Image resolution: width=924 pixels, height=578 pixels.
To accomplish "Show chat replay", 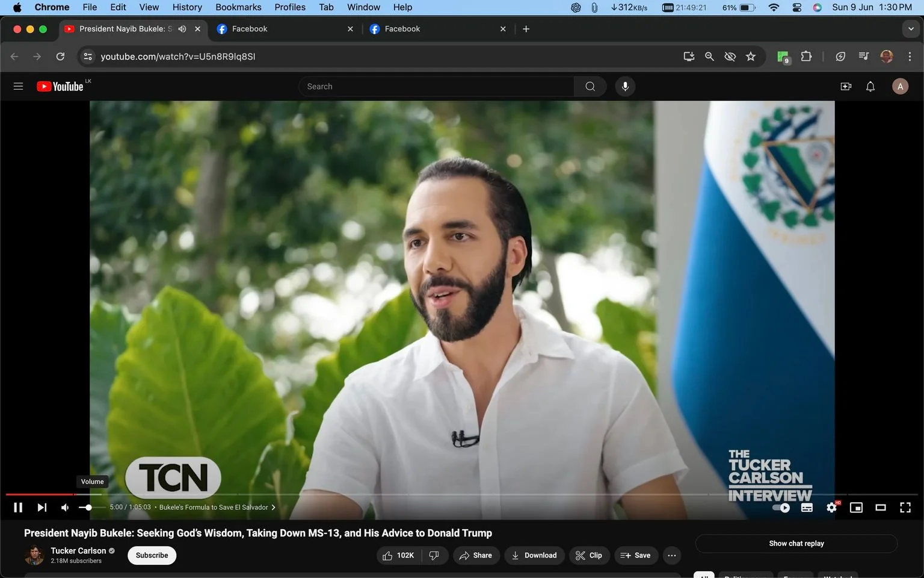I will click(x=796, y=543).
